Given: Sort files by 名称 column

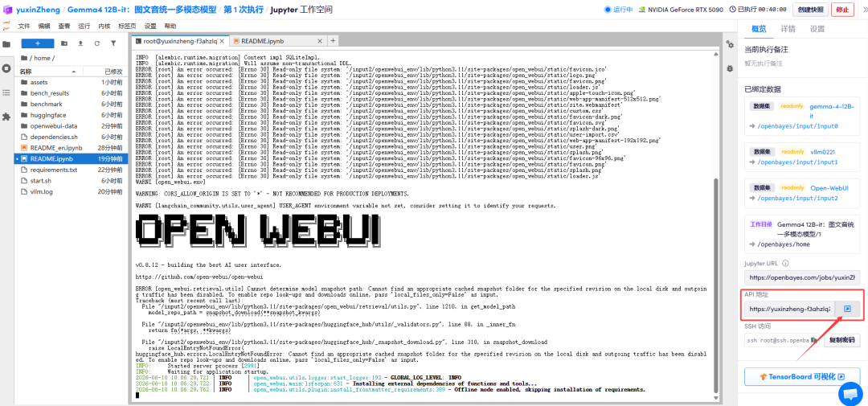Looking at the screenshot, I should (x=49, y=72).
